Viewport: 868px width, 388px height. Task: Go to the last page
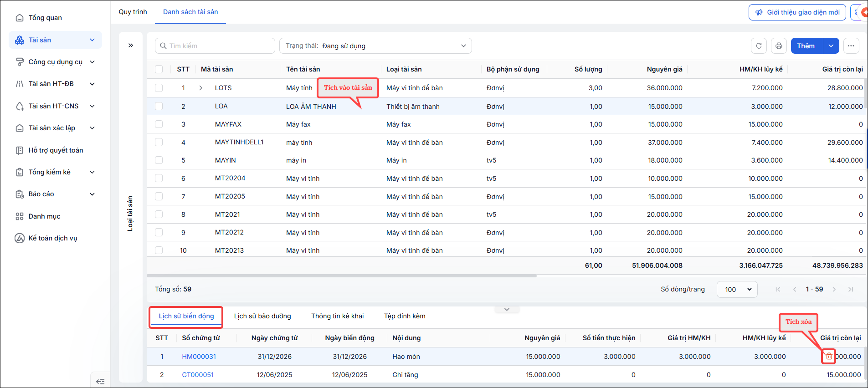pos(851,289)
